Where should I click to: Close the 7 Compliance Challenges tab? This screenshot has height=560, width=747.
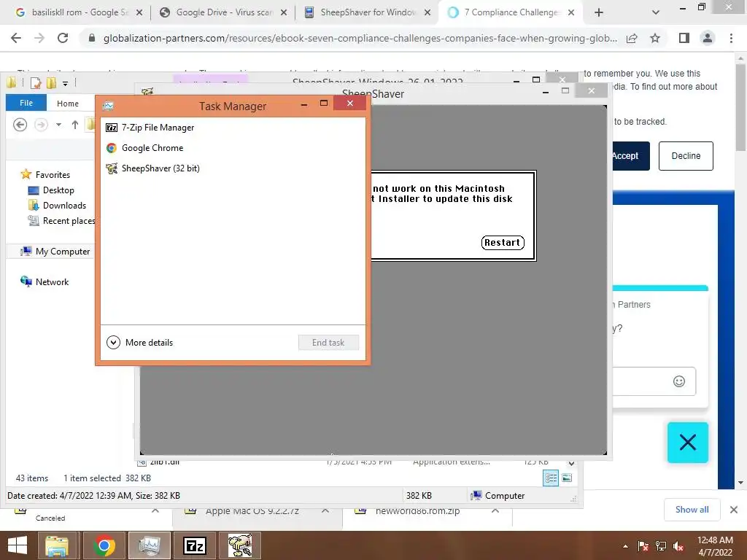click(571, 13)
